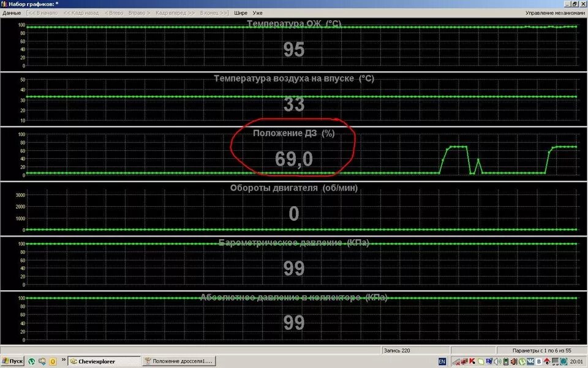The image size is (588, 368).
Task: Click the application icon in the title bar
Action: coord(4,4)
